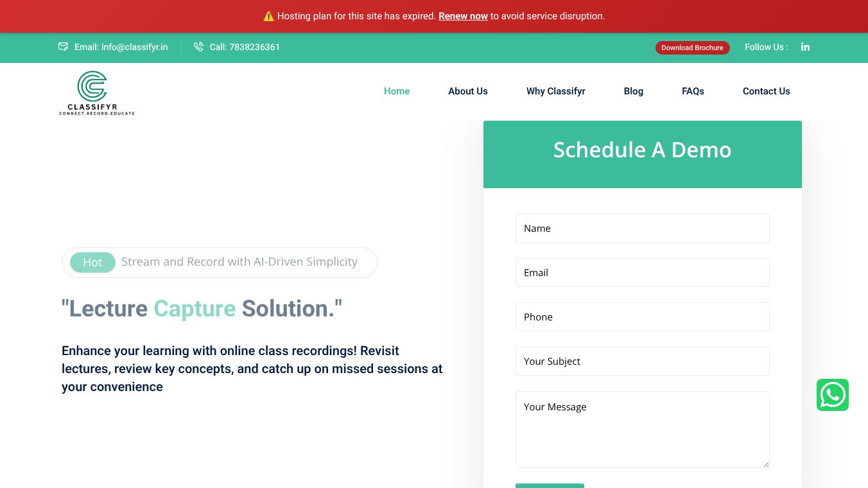This screenshot has width=868, height=488.
Task: Focus the Name input field
Action: click(x=642, y=228)
